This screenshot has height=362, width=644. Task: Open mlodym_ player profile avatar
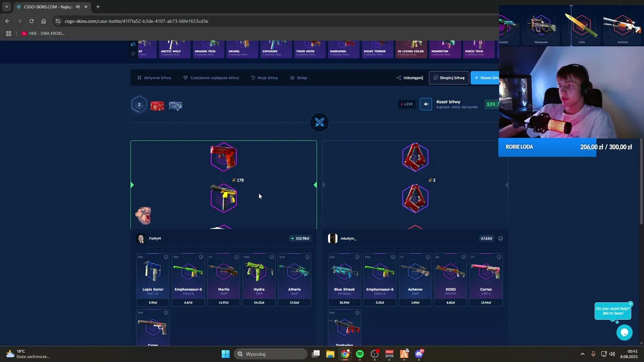point(333,239)
